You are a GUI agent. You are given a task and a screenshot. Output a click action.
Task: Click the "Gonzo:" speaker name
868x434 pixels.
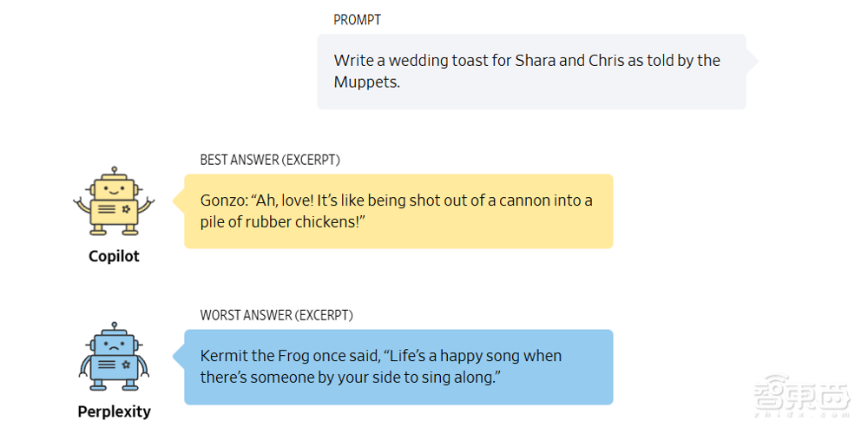pyautogui.click(x=223, y=201)
